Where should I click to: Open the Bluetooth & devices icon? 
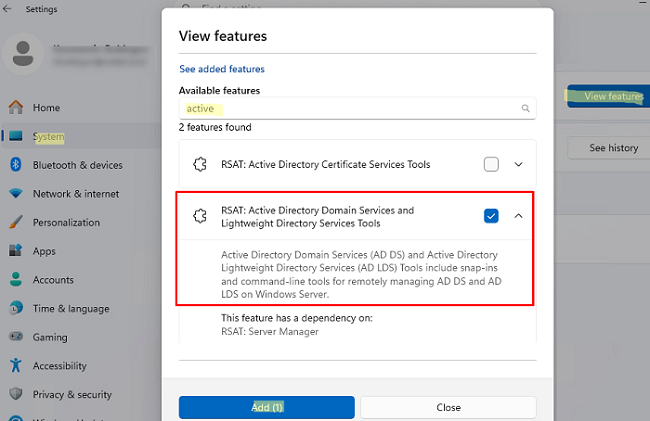click(x=16, y=165)
